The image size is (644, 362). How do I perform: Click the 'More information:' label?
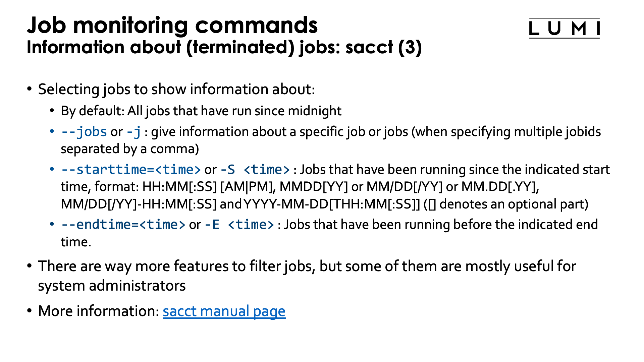pos(99,311)
